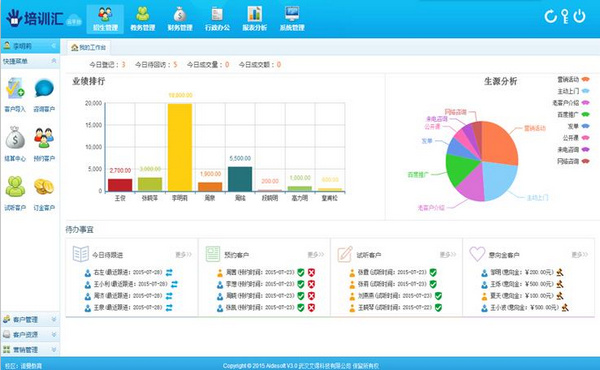Reject first 预约客户 row with red X
Screen dimensions: 600x370
click(x=311, y=272)
